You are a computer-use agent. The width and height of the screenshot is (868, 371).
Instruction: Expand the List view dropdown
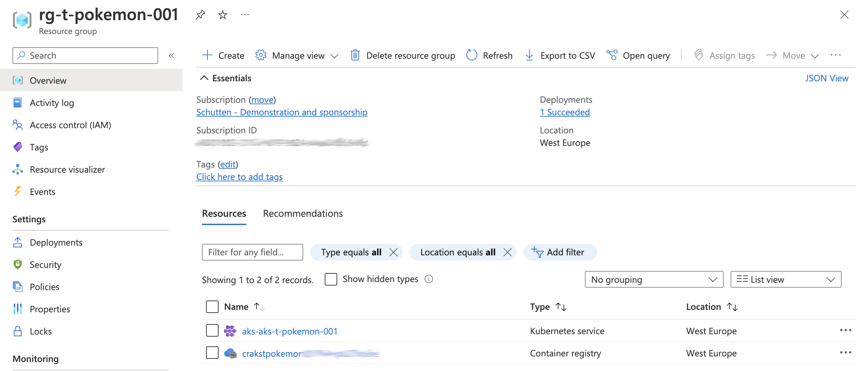[x=785, y=280]
